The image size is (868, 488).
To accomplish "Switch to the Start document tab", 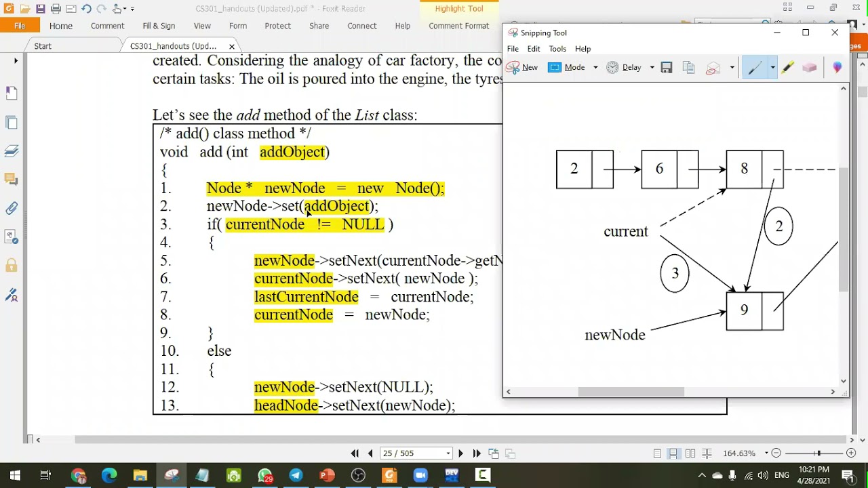I will coord(43,46).
